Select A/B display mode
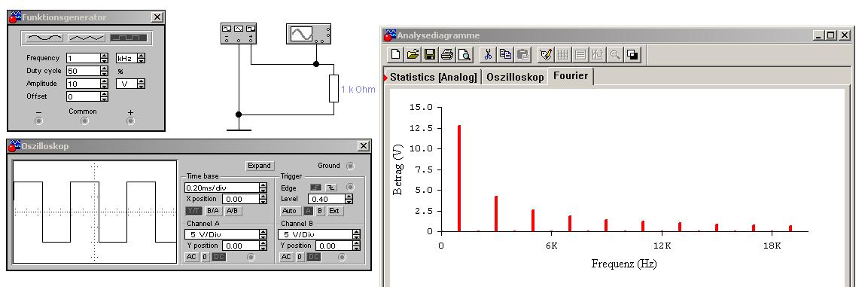This screenshot has height=287, width=868. pyautogui.click(x=233, y=211)
